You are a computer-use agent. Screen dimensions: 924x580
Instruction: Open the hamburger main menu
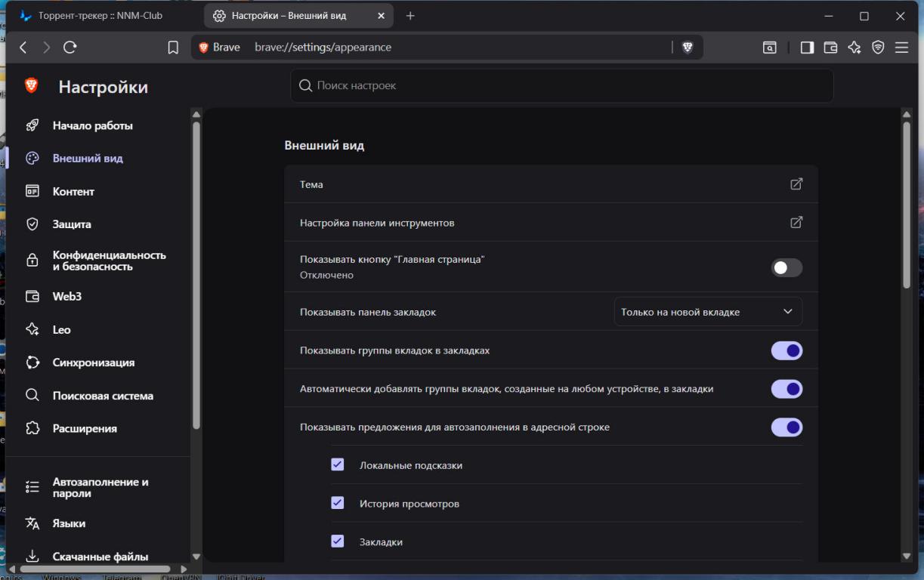(901, 48)
